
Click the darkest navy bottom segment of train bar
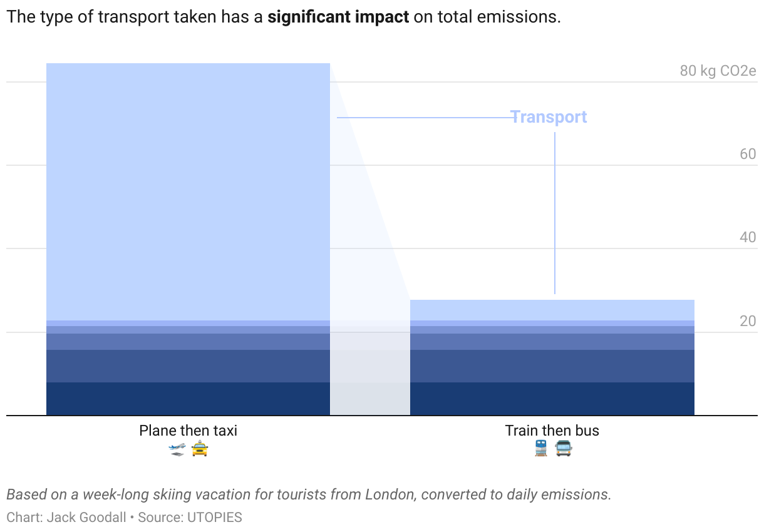[552, 399]
